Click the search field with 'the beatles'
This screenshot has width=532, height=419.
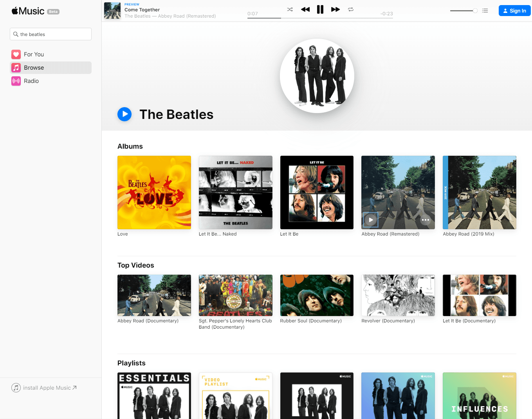click(50, 34)
